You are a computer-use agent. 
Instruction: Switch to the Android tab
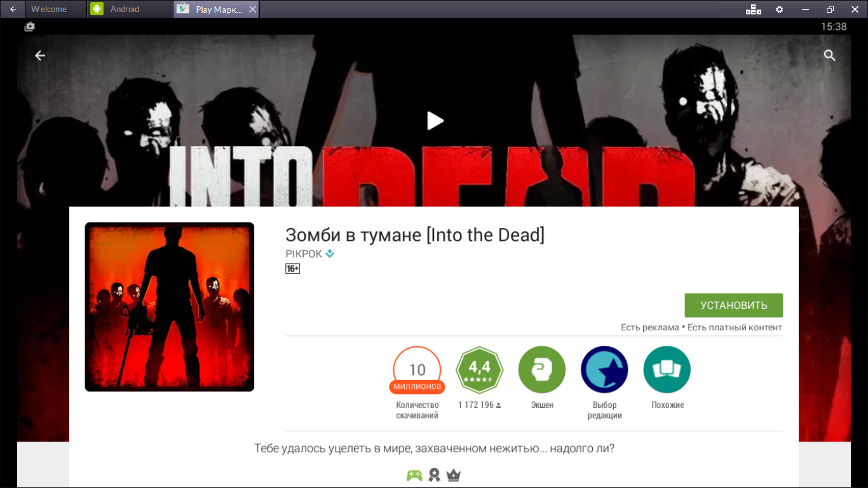click(130, 9)
